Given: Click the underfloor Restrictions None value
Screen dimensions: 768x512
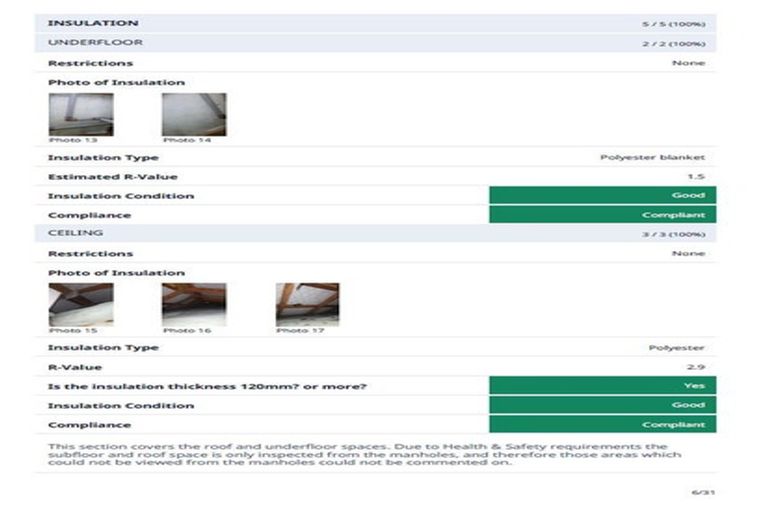Looking at the screenshot, I should [x=689, y=63].
